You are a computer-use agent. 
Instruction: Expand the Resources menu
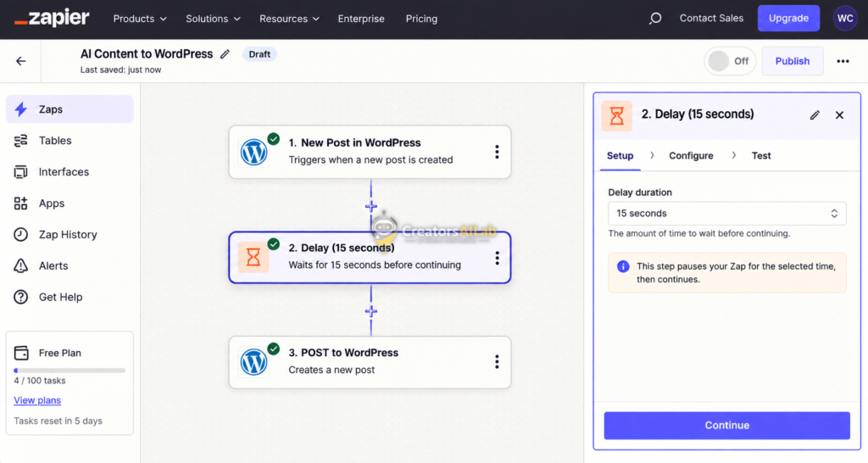click(x=290, y=19)
